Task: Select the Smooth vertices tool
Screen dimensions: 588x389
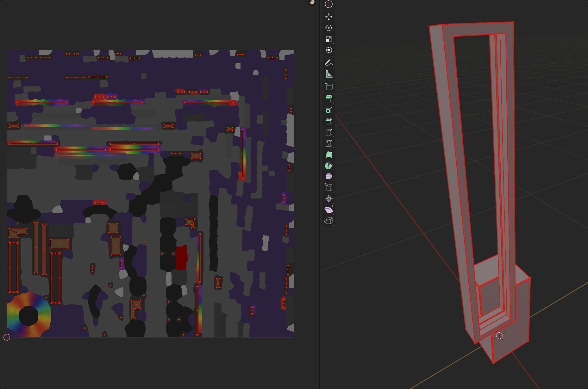Action: pos(328,176)
